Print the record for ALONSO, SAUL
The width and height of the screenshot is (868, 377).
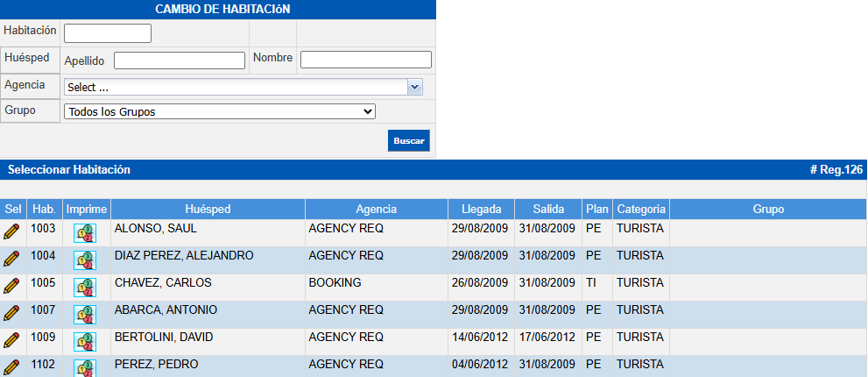pyautogui.click(x=85, y=233)
